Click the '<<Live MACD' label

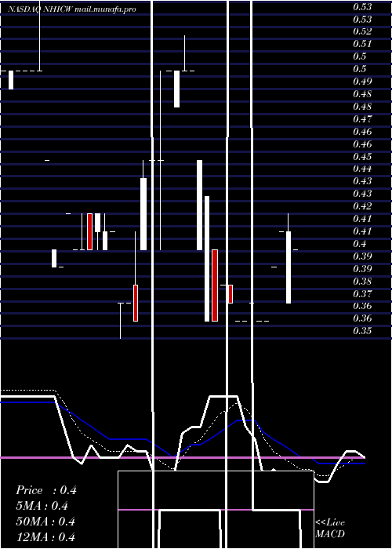coord(330,528)
